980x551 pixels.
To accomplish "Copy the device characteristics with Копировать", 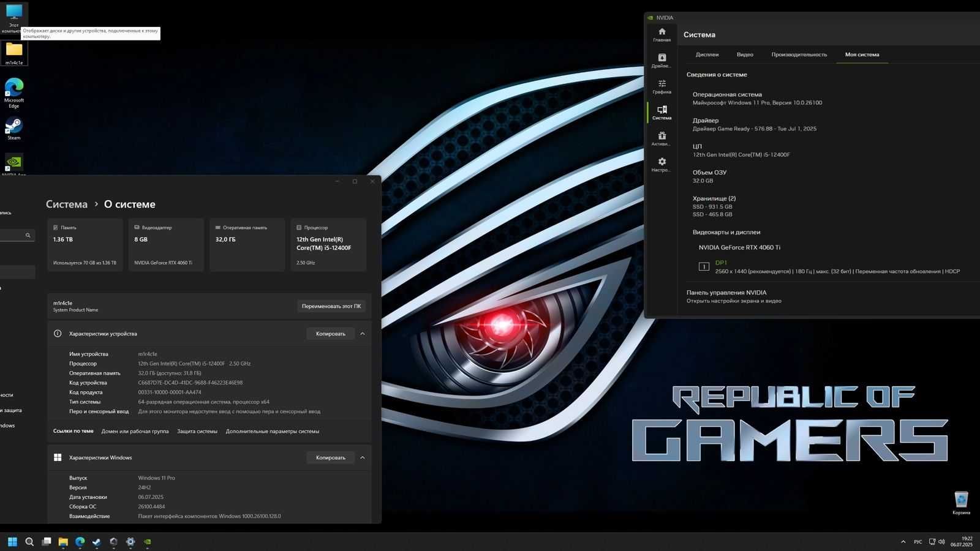I will pyautogui.click(x=331, y=334).
